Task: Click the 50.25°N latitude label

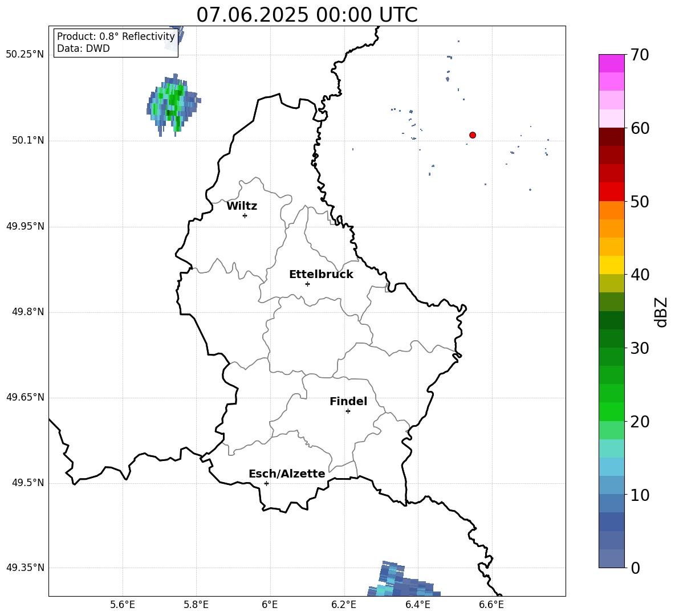Action: point(25,55)
